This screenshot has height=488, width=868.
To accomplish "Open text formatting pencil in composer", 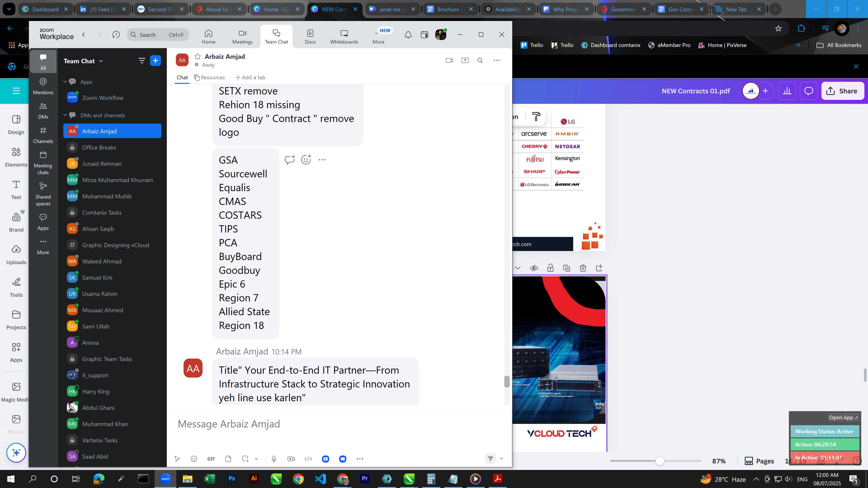I will (177, 459).
